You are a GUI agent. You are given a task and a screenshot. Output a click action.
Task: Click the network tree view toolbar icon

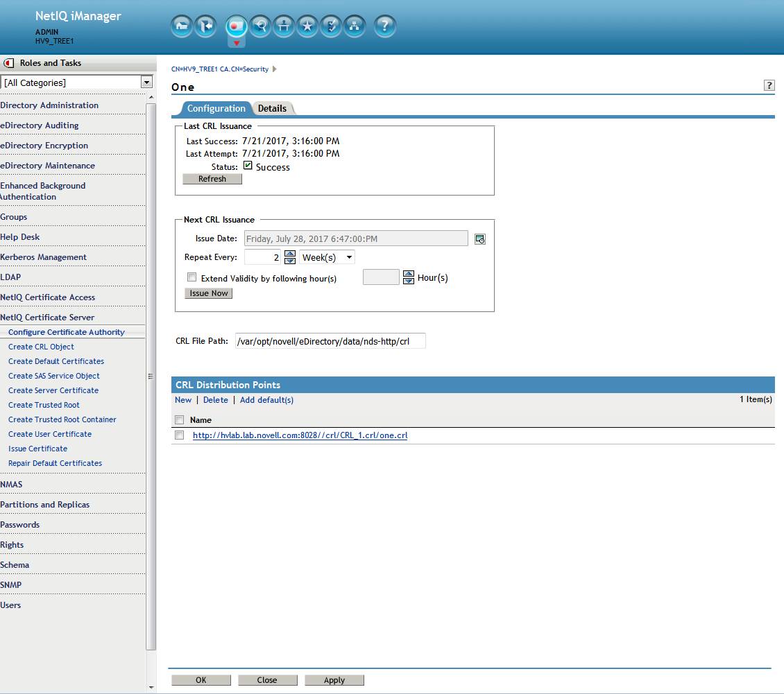(x=355, y=26)
